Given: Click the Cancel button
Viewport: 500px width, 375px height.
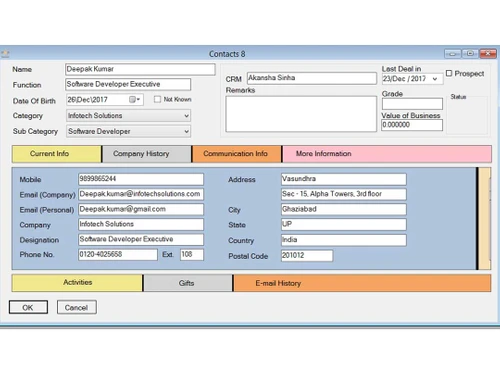Looking at the screenshot, I should 77,307.
